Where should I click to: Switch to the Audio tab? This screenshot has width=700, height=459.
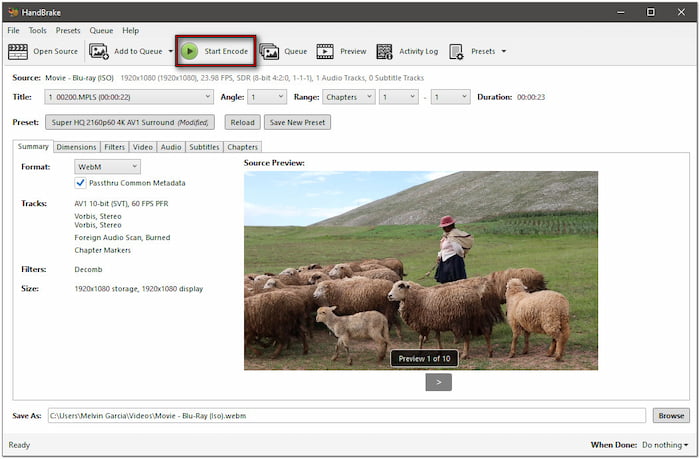171,147
